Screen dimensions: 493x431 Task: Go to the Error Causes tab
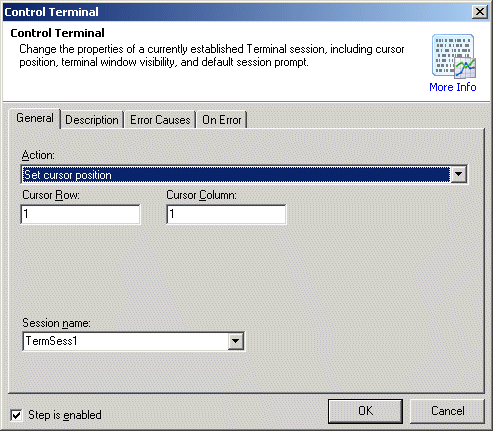160,120
